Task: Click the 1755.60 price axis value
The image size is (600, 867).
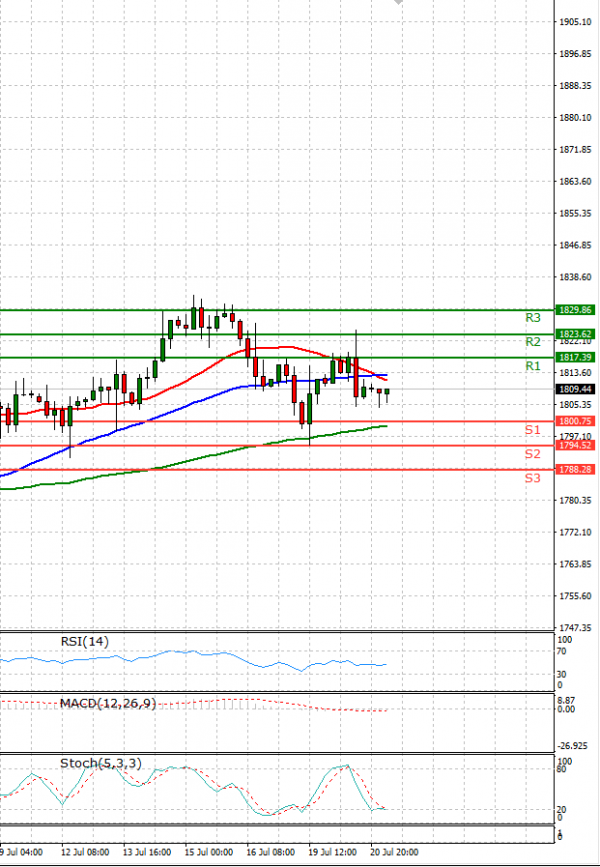Action: pyautogui.click(x=576, y=596)
